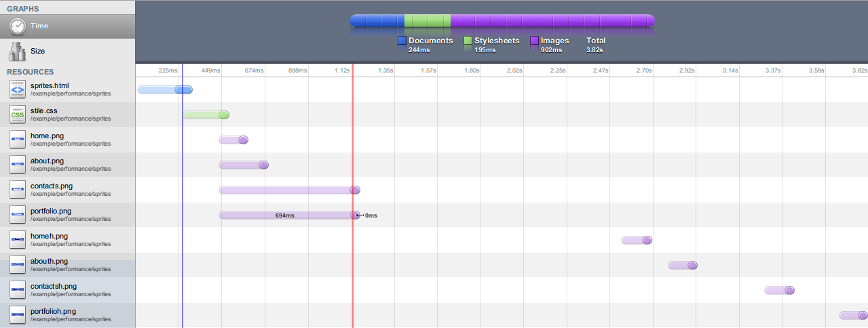Click the homeh.png timeline bar

click(x=637, y=240)
